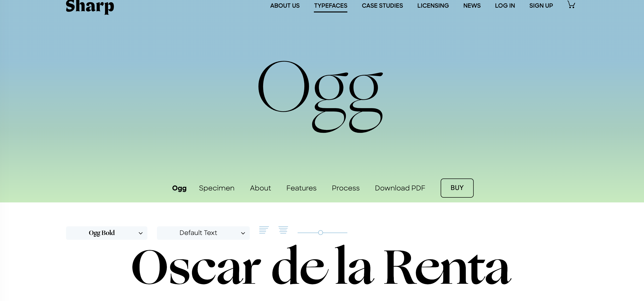Navigate to Licensing page
Screen dimensions: 644x301
(x=433, y=6)
